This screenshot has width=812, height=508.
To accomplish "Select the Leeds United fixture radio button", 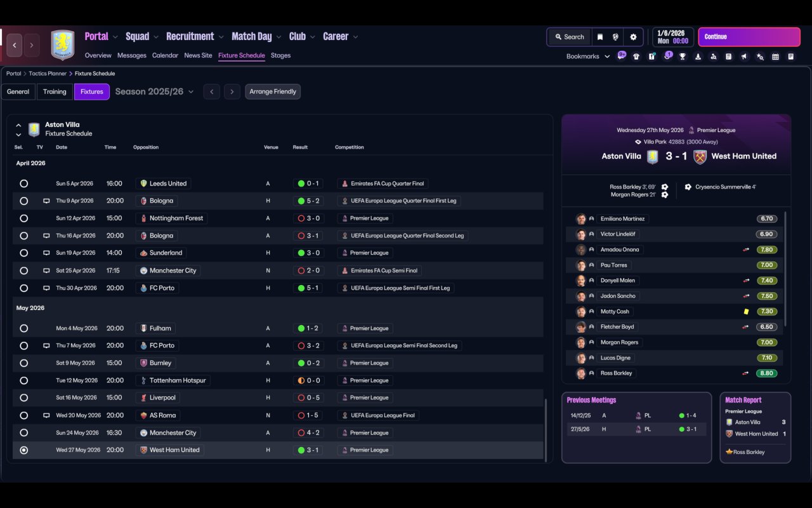I will click(23, 184).
